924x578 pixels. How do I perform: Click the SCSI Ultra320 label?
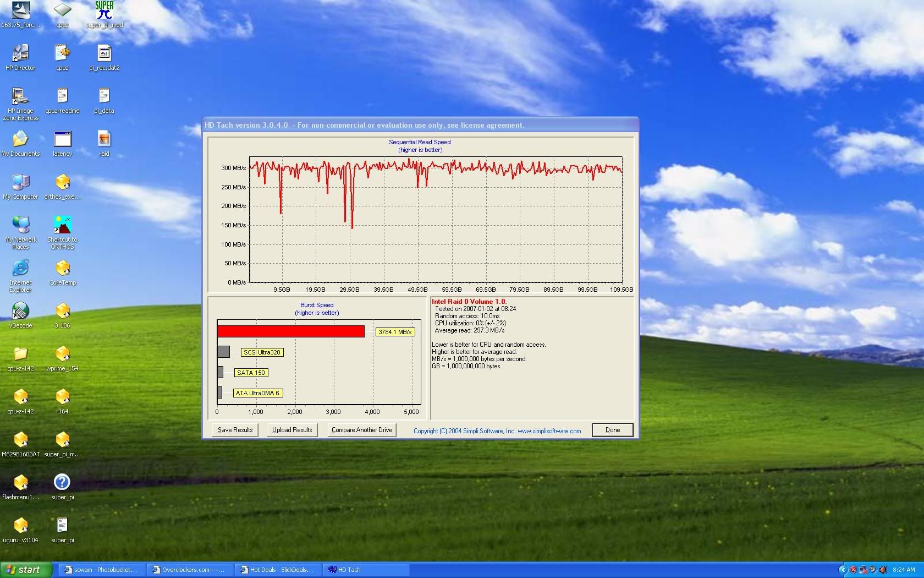click(x=262, y=352)
